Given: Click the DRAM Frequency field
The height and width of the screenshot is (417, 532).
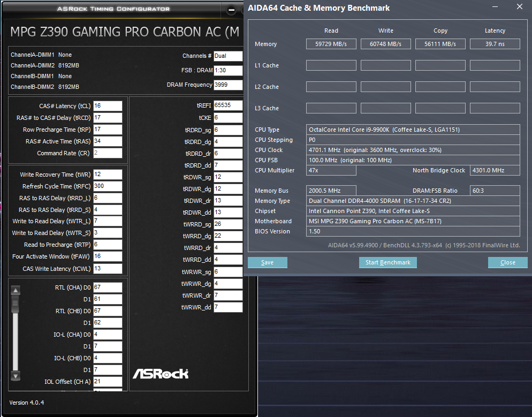Looking at the screenshot, I should 228,85.
